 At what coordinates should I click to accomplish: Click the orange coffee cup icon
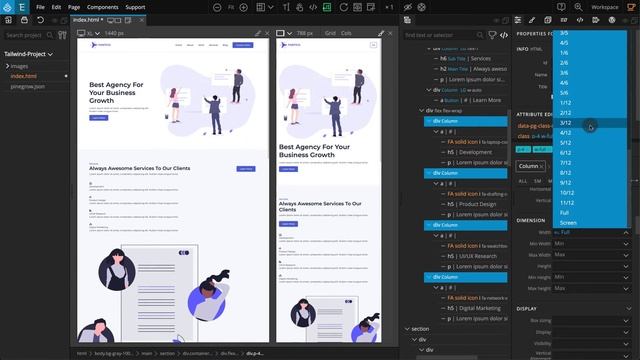click(x=631, y=7)
